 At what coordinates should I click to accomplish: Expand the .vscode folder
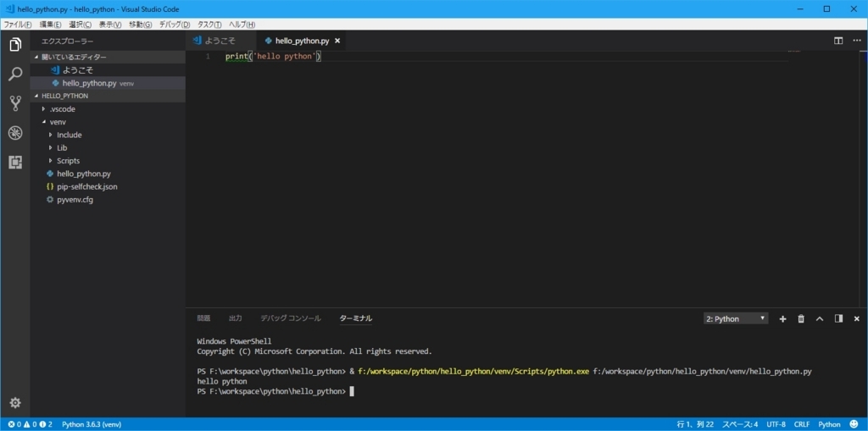click(x=108, y=109)
